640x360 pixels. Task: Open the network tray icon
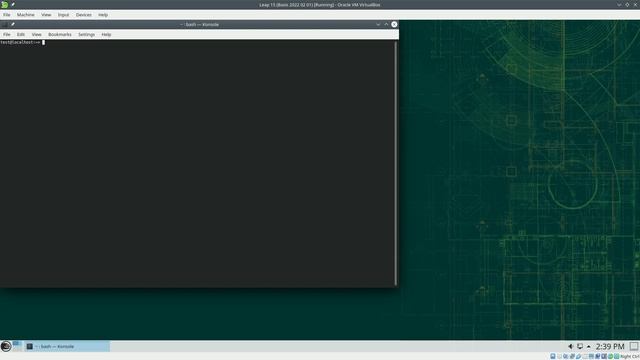(580, 346)
